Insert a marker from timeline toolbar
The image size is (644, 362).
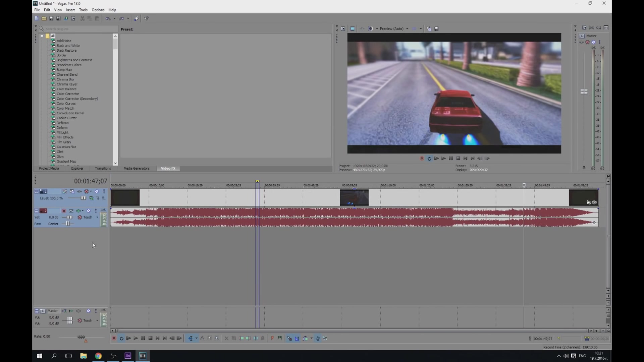click(272, 339)
